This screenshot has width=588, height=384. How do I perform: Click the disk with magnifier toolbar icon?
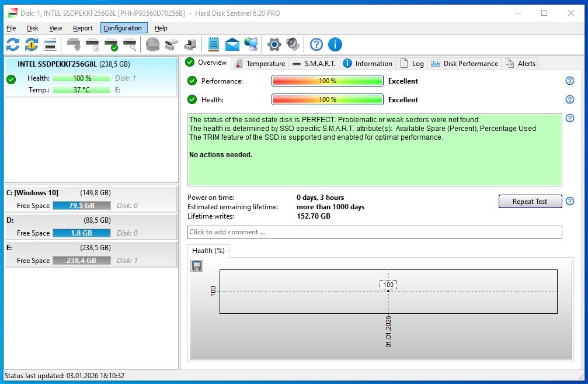[x=130, y=44]
